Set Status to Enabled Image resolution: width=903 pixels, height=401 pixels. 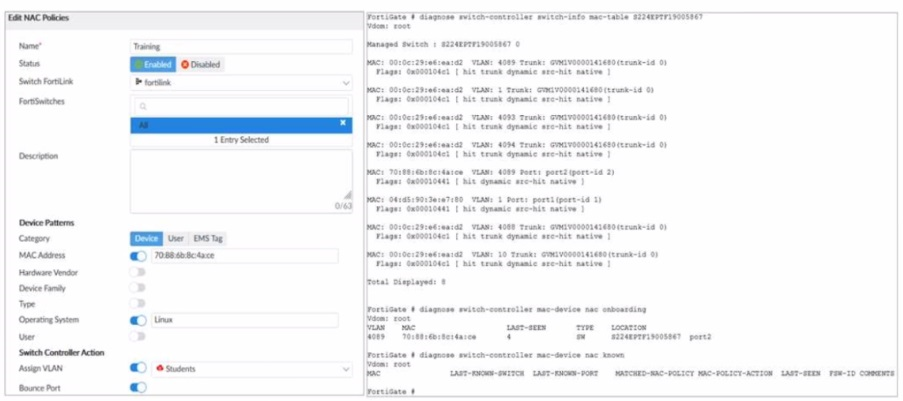point(153,65)
